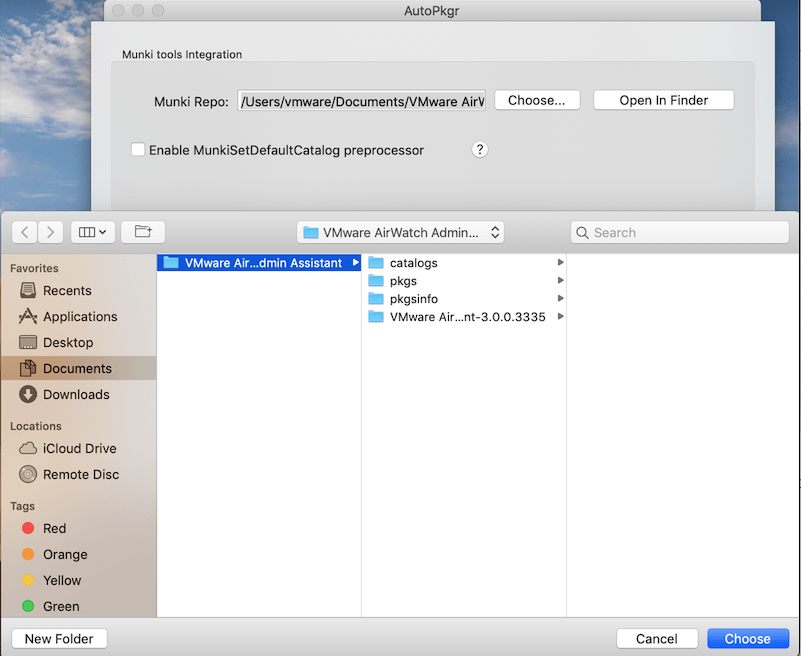
Task: Click the New Folder button
Action: tap(59, 639)
